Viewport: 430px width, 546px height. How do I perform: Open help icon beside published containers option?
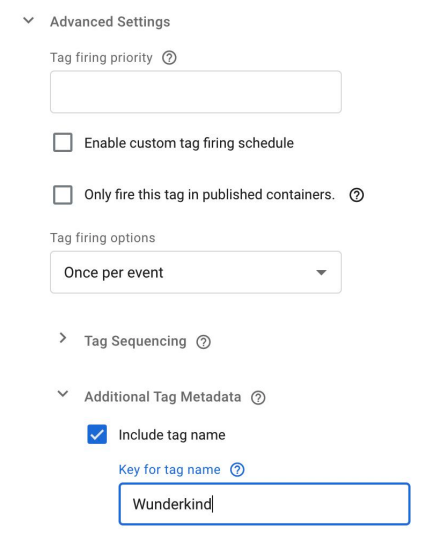coord(357,195)
